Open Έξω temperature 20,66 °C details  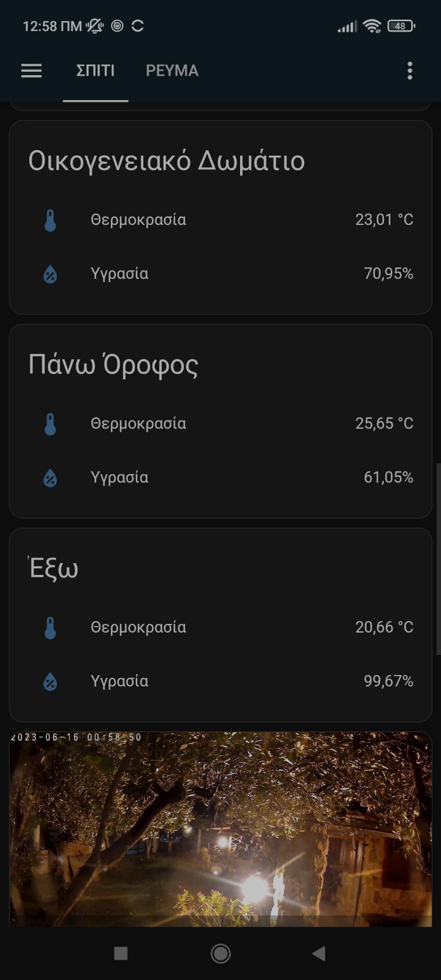tap(384, 627)
